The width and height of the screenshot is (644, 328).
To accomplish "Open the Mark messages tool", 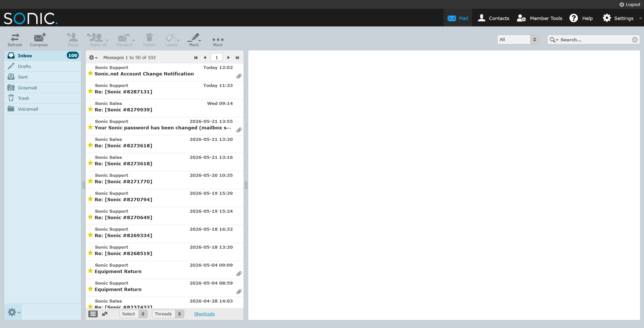I will pyautogui.click(x=194, y=40).
